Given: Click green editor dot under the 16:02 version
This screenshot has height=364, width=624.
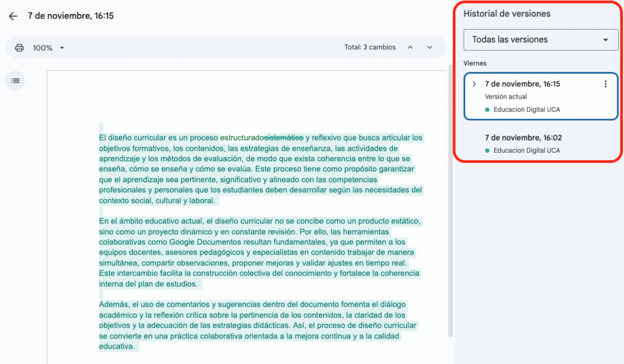Looking at the screenshot, I should 487,150.
